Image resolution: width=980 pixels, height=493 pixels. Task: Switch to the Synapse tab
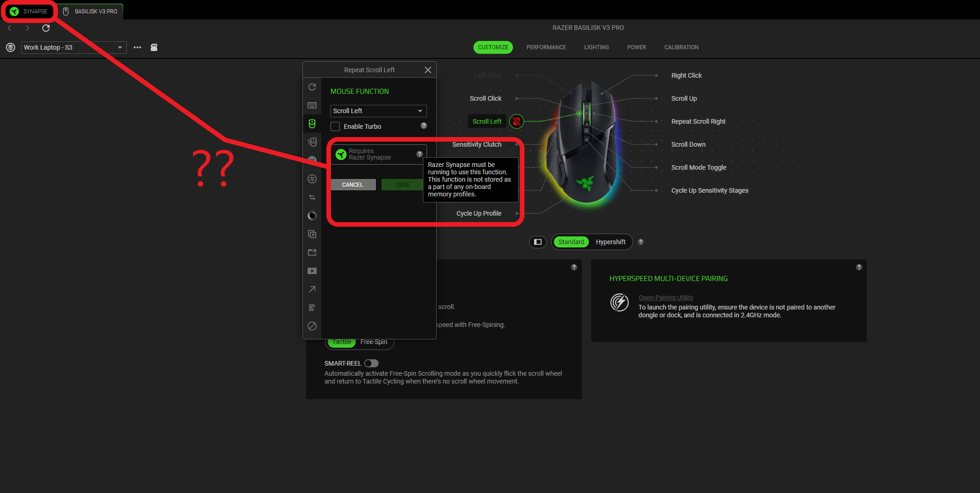29,11
